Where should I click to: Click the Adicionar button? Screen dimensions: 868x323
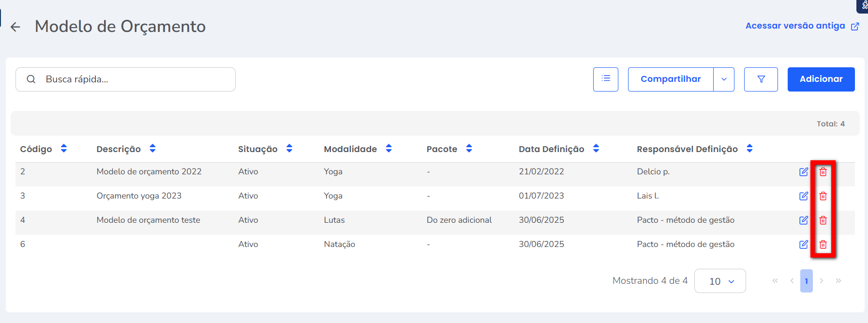[821, 79]
